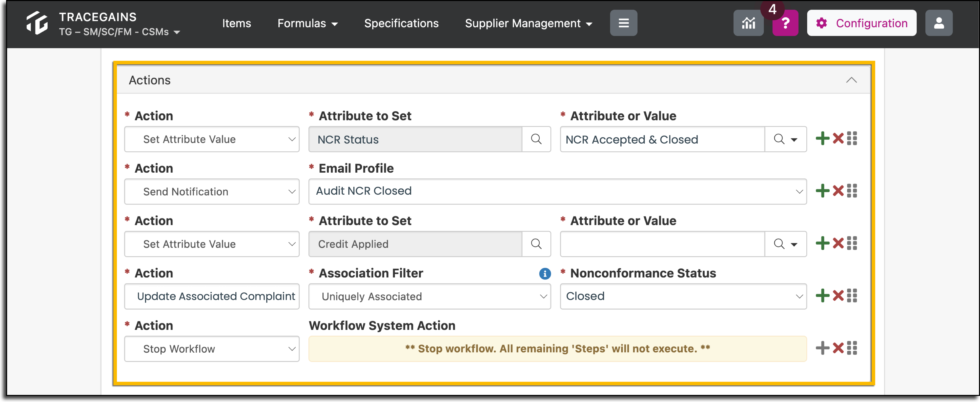The width and height of the screenshot is (980, 402).
Task: Delete the Update Associated Complaint row
Action: coord(838,296)
